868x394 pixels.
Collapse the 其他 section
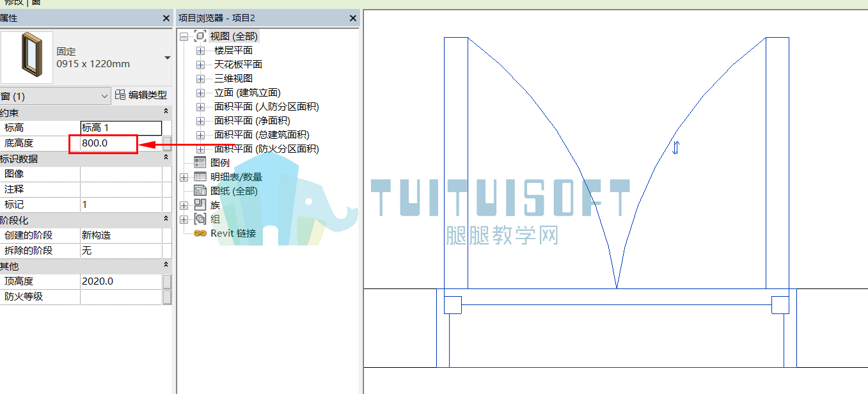(x=166, y=266)
